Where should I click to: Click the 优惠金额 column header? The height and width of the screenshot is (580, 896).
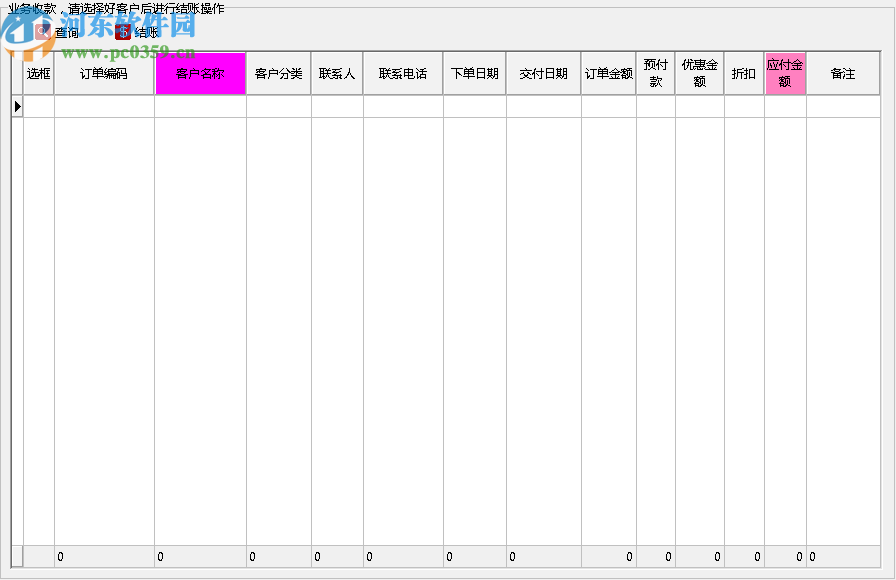(700, 74)
